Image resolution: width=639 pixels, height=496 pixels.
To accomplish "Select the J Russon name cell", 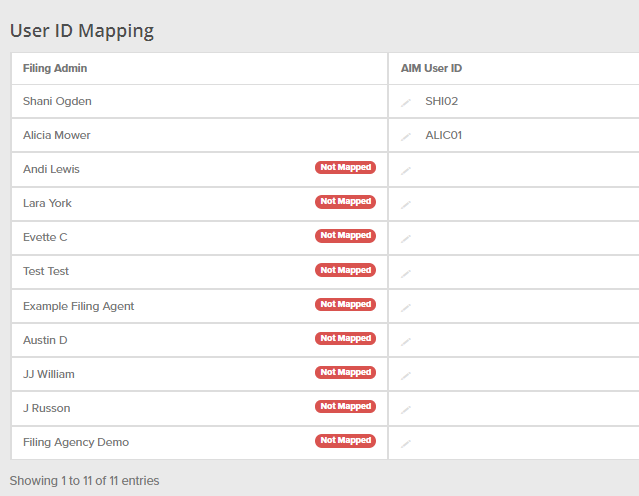I will click(x=46, y=408).
